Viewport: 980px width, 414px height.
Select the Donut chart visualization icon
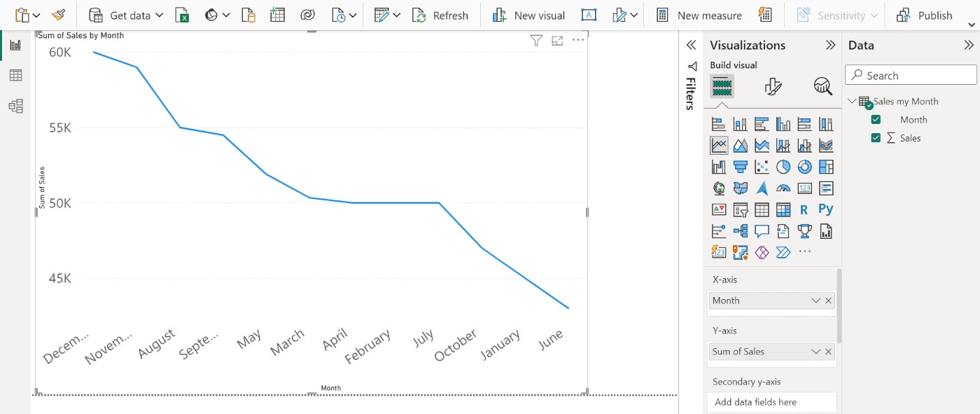coord(804,167)
